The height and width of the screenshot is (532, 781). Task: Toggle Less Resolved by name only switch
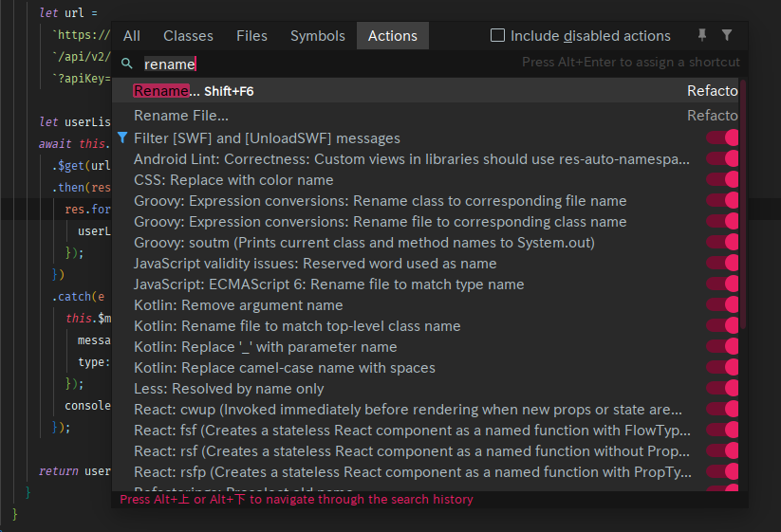(x=723, y=389)
